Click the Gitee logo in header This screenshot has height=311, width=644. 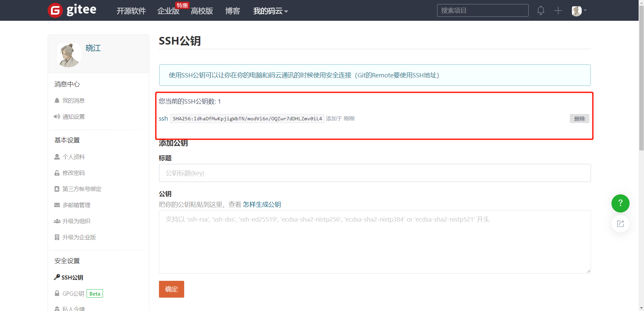pos(72,10)
